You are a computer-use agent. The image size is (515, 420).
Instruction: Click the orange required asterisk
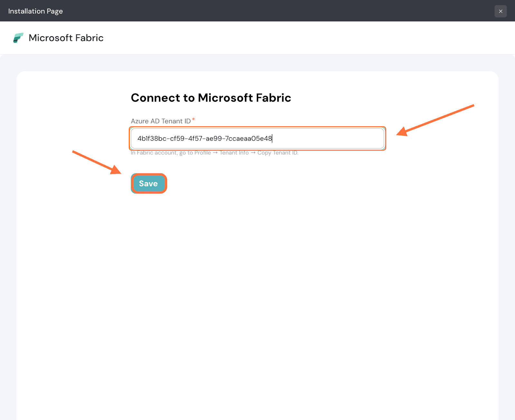point(193,119)
